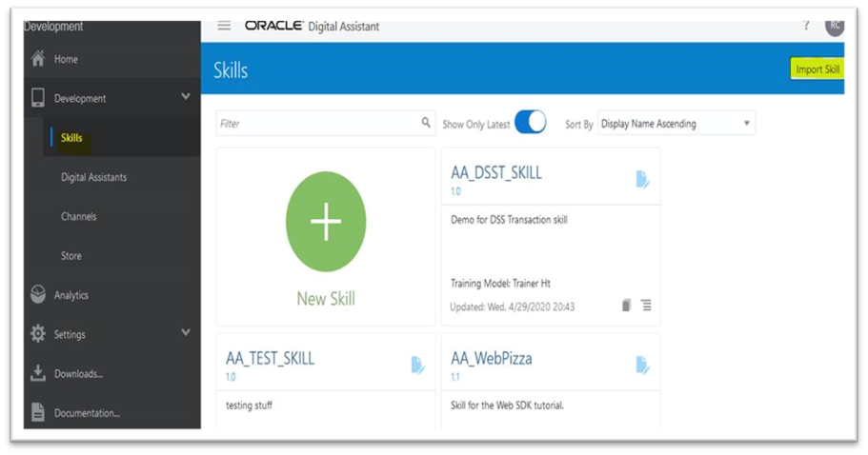Expand the Settings section chevron

coord(186,332)
